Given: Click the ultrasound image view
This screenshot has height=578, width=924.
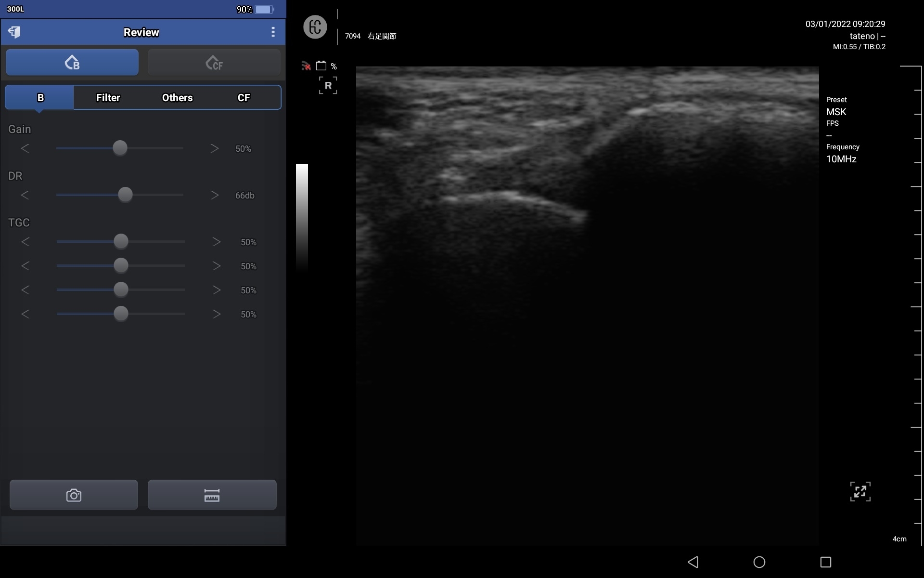Looking at the screenshot, I should [x=587, y=306].
